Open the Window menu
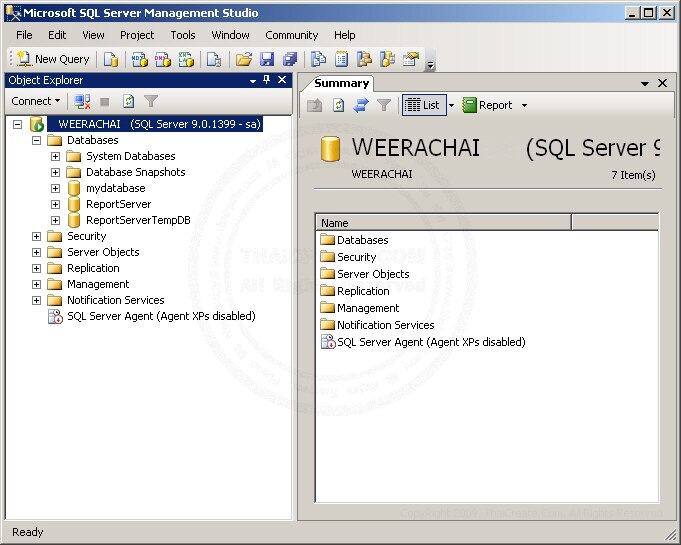This screenshot has height=545, width=681. pyautogui.click(x=230, y=35)
